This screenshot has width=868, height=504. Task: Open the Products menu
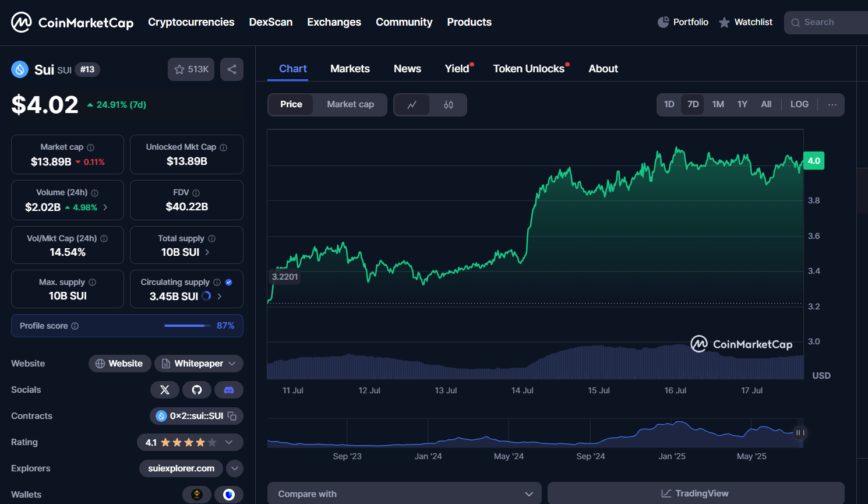click(470, 22)
